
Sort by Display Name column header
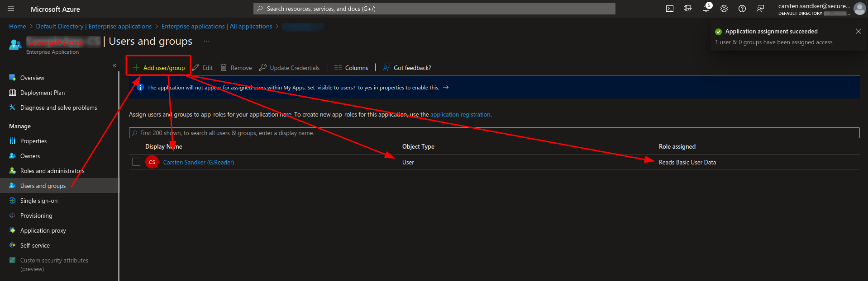click(164, 146)
